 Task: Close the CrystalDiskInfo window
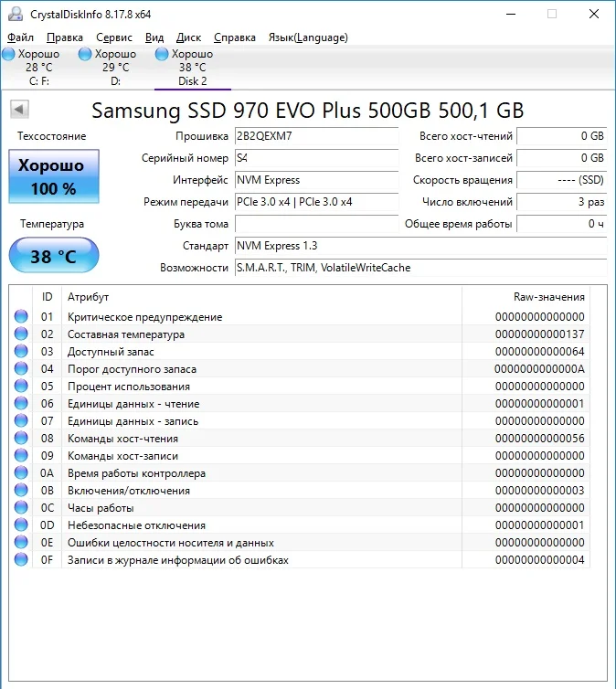(594, 14)
